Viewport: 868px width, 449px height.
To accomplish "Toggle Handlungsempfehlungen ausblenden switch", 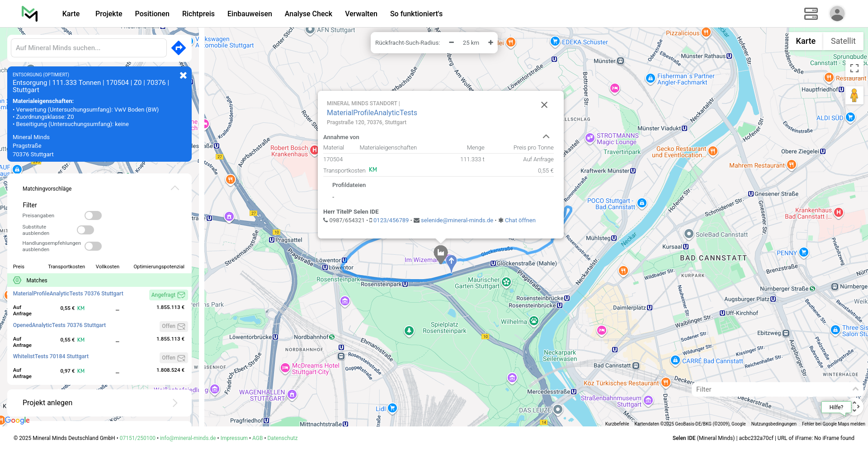I will click(x=93, y=246).
